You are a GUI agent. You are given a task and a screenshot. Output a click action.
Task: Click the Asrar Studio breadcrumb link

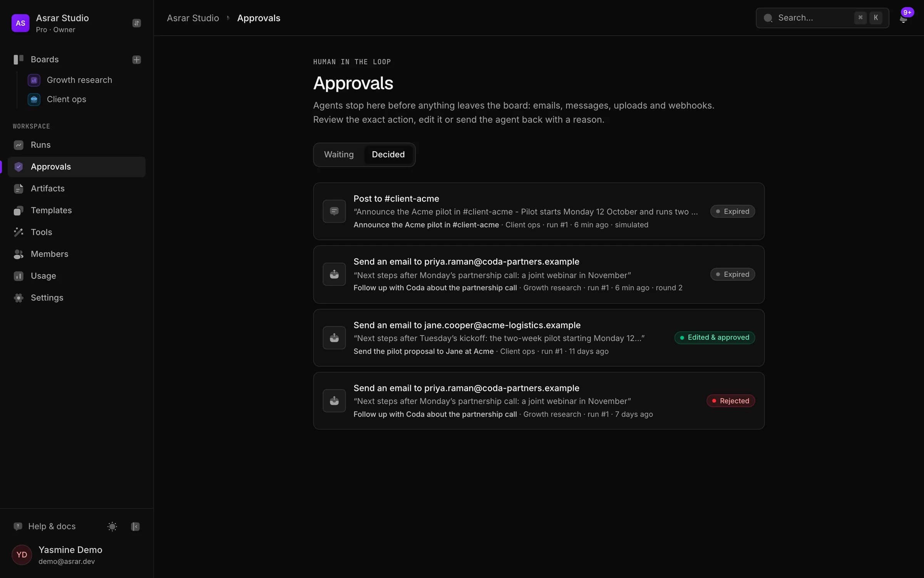(x=193, y=18)
